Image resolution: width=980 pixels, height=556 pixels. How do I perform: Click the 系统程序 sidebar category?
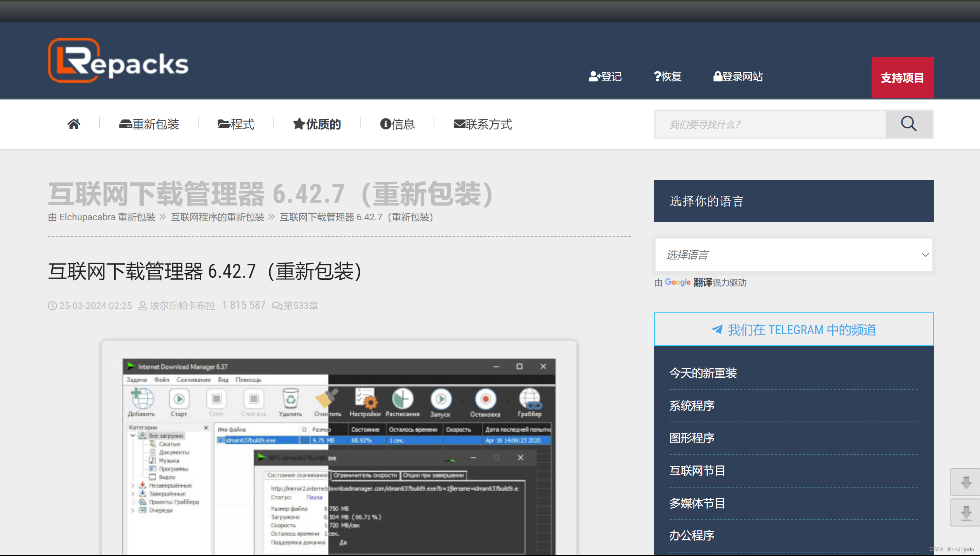pos(692,406)
